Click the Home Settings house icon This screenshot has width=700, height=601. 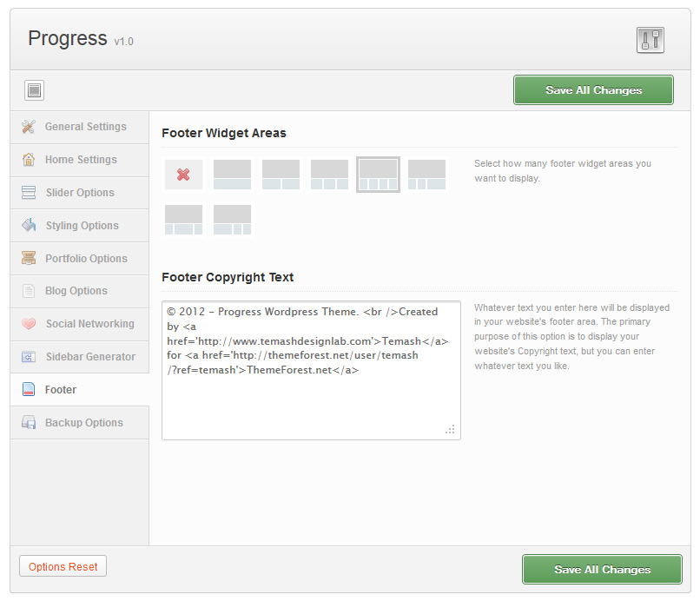[x=29, y=160]
